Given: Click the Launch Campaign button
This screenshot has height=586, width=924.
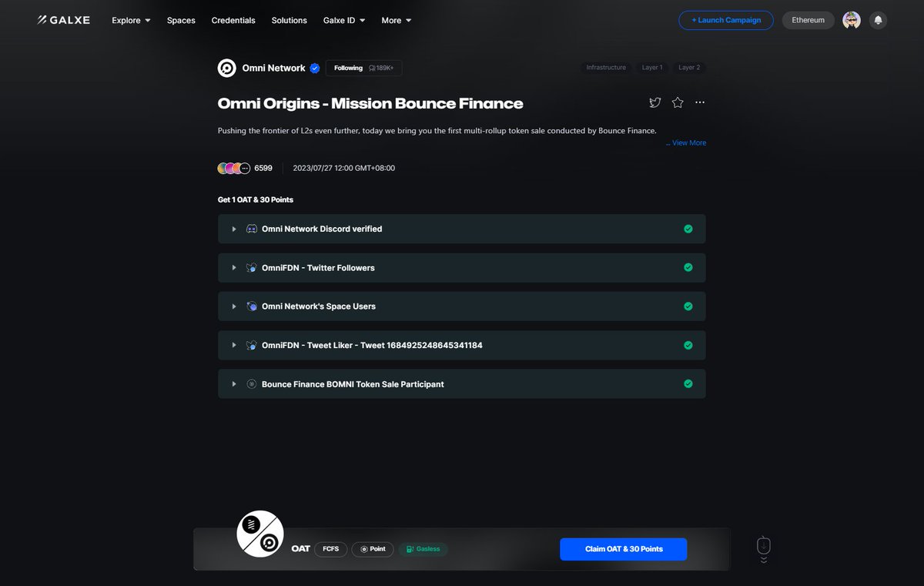Looking at the screenshot, I should pos(726,20).
